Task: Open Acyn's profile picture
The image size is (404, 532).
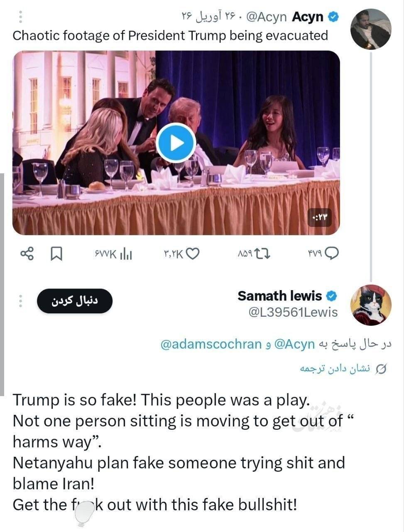Action: (370, 29)
